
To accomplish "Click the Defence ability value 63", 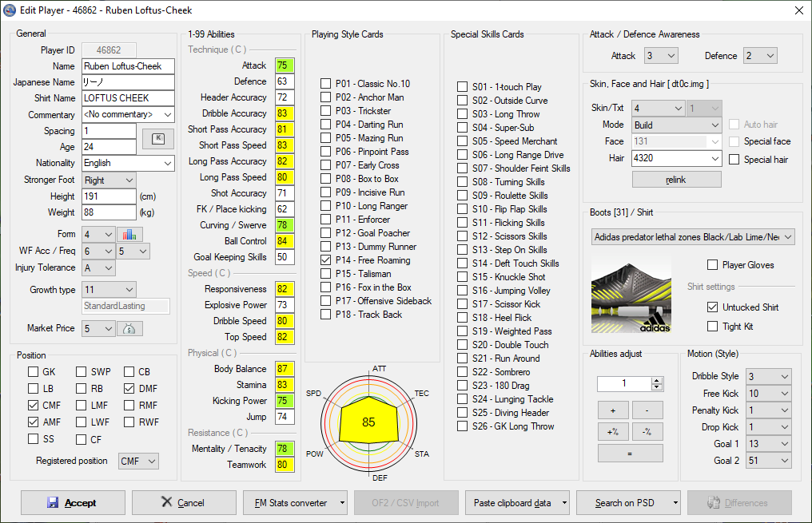I will 285,81.
